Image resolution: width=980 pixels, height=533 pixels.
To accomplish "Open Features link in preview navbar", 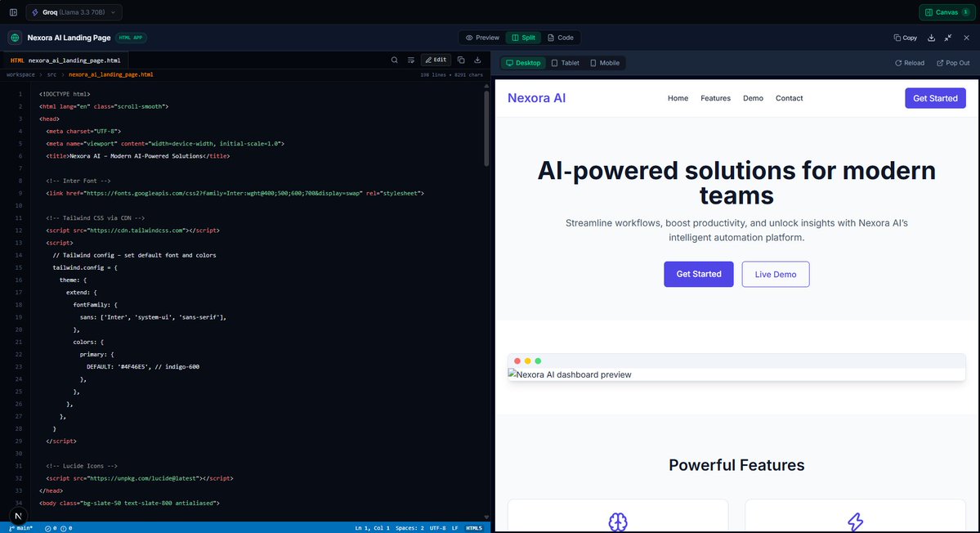I will (716, 98).
